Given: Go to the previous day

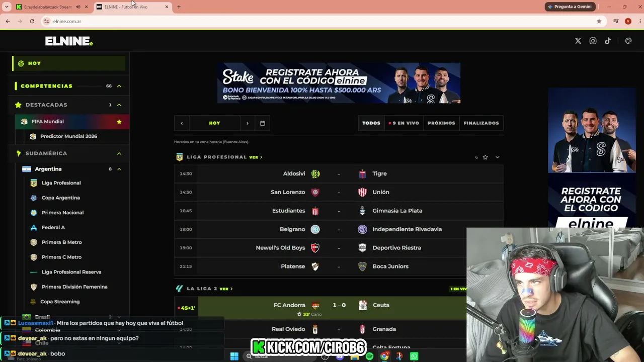Looking at the screenshot, I should click(182, 123).
